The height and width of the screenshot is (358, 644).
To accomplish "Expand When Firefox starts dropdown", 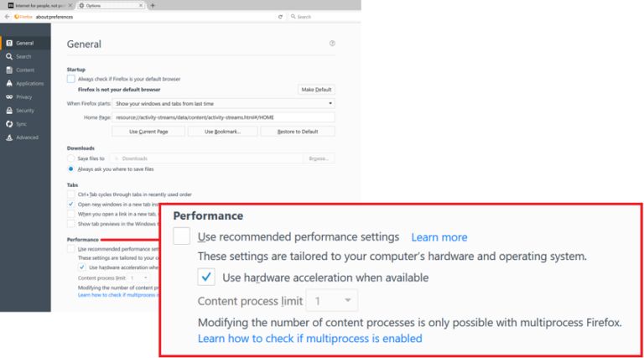I will click(x=224, y=103).
